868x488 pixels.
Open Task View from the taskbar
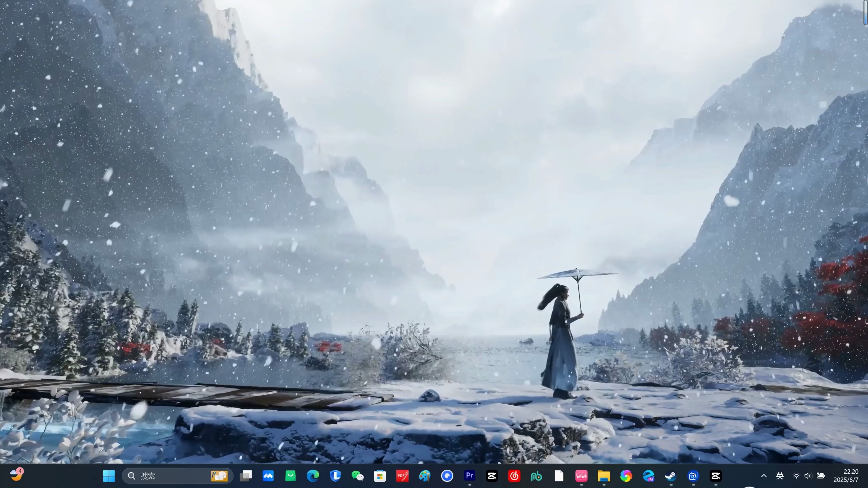pos(246,476)
